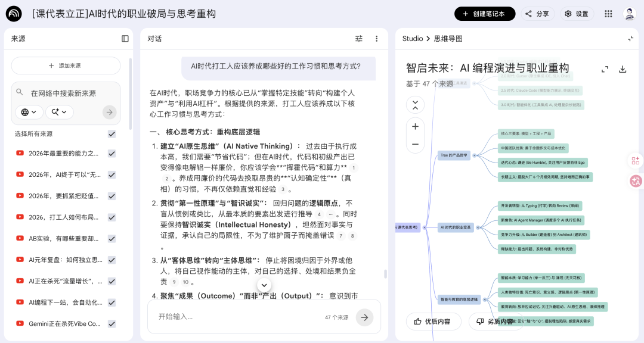
Task: Zoom in on the mind map
Action: pos(415,126)
